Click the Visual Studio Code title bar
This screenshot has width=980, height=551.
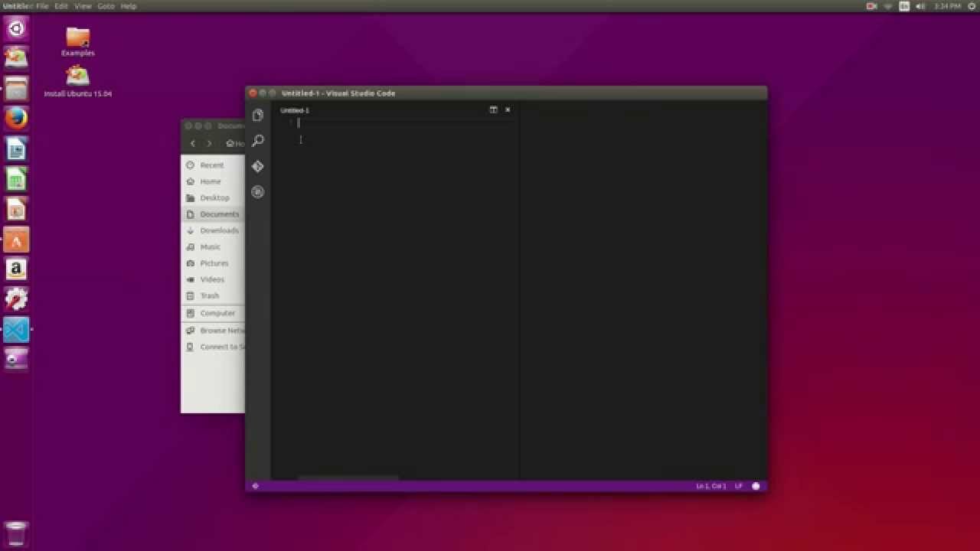point(506,93)
